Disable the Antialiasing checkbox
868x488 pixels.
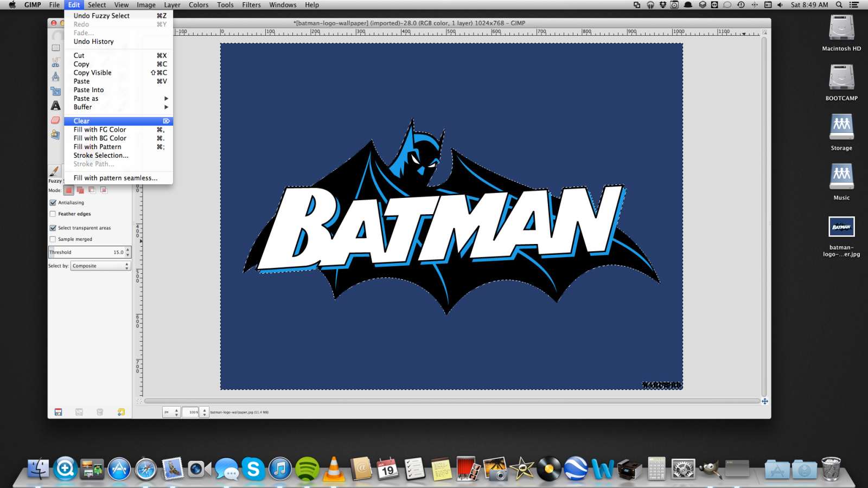(53, 203)
